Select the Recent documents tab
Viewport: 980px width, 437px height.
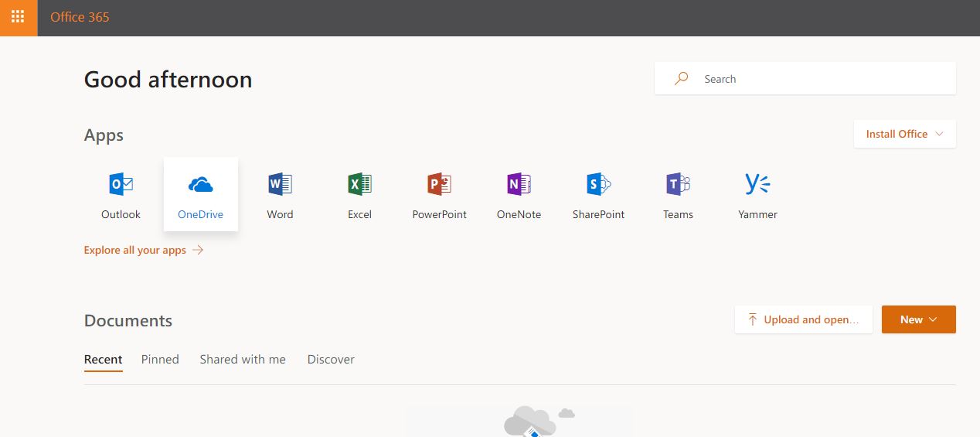[103, 360]
